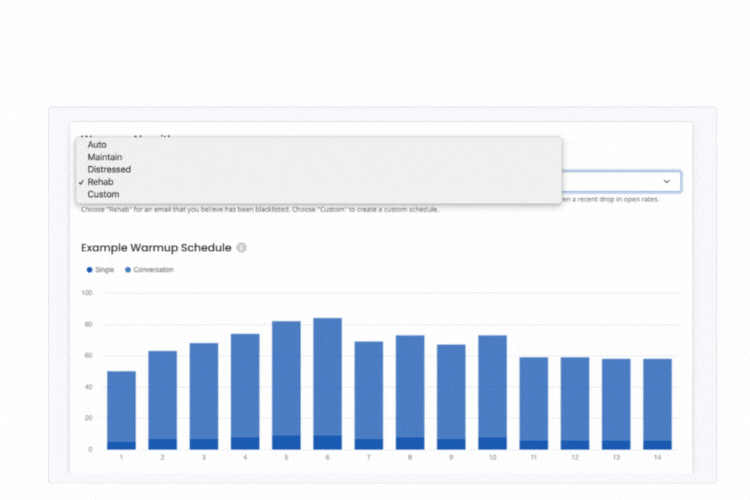Click the Example Warmup Schedule heading
This screenshot has height=500, width=750.
click(156, 248)
